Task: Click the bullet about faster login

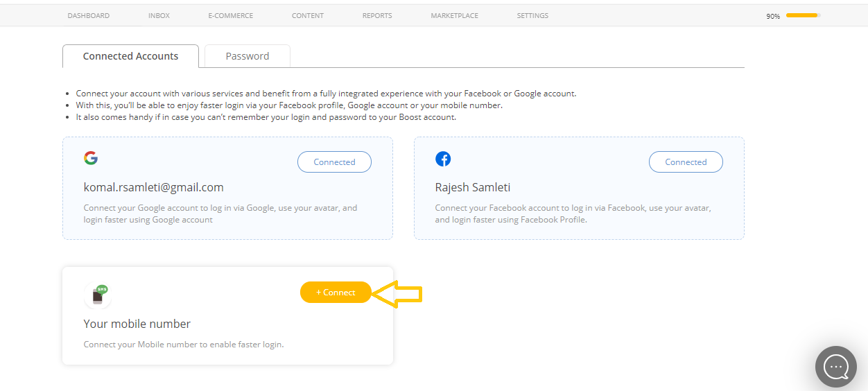Action: pos(289,105)
